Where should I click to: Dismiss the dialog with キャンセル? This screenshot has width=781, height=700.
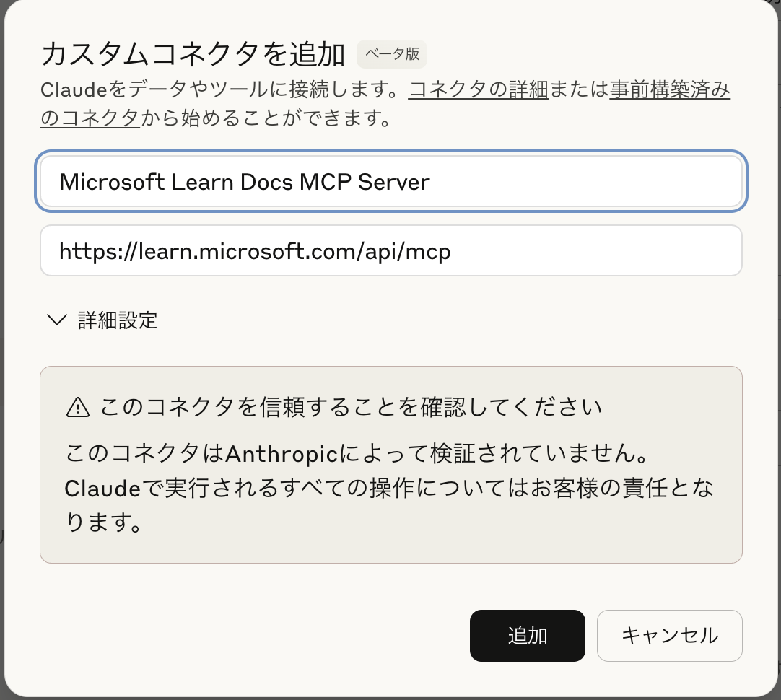tap(669, 635)
